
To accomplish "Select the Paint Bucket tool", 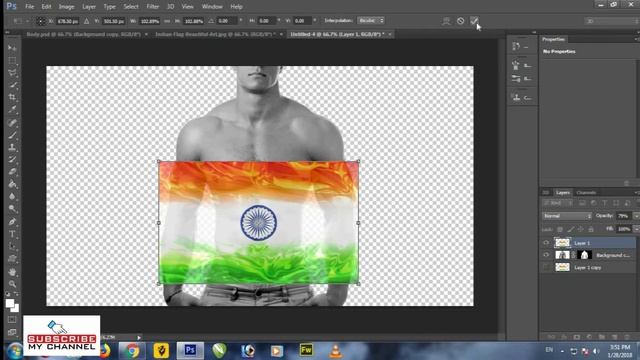I will point(12,184).
